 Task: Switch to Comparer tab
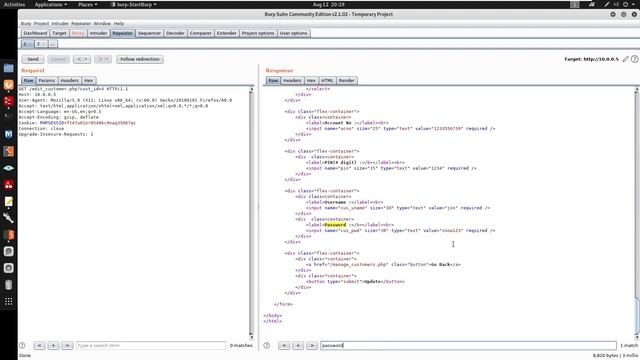[200, 33]
